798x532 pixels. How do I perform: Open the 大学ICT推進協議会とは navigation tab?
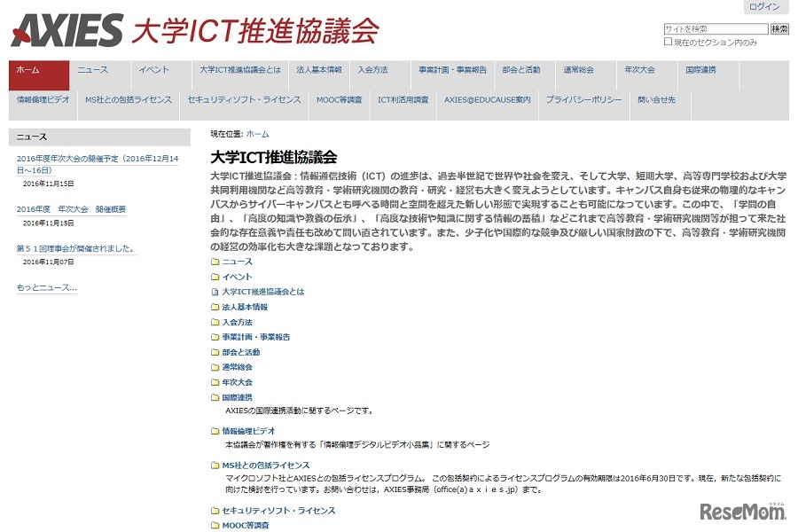(x=240, y=75)
